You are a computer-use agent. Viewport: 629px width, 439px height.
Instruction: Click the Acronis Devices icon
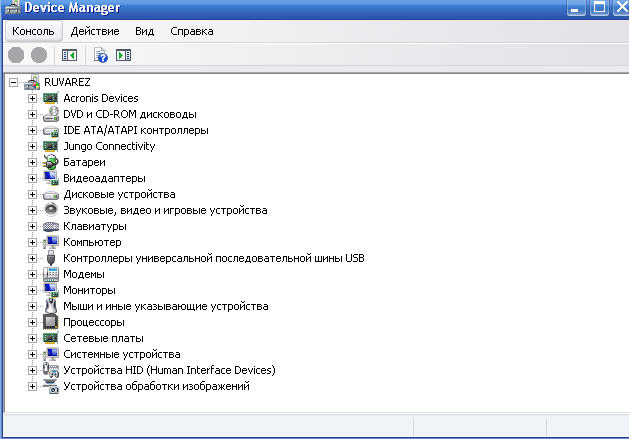point(52,98)
